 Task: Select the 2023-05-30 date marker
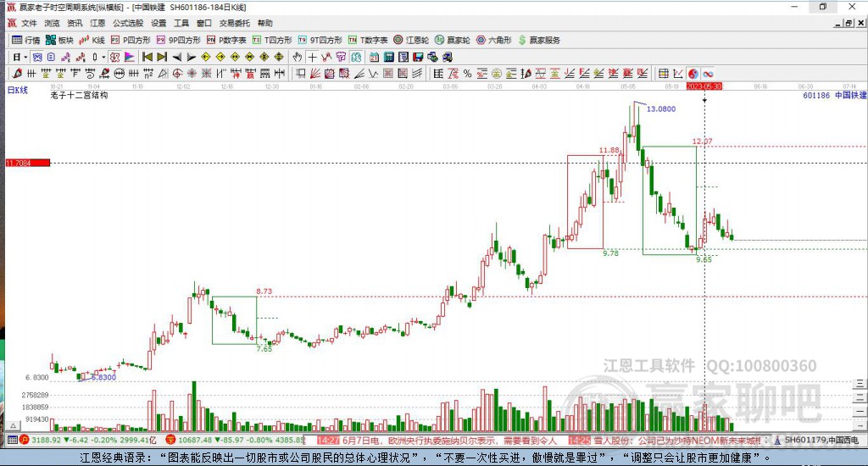pyautogui.click(x=704, y=86)
